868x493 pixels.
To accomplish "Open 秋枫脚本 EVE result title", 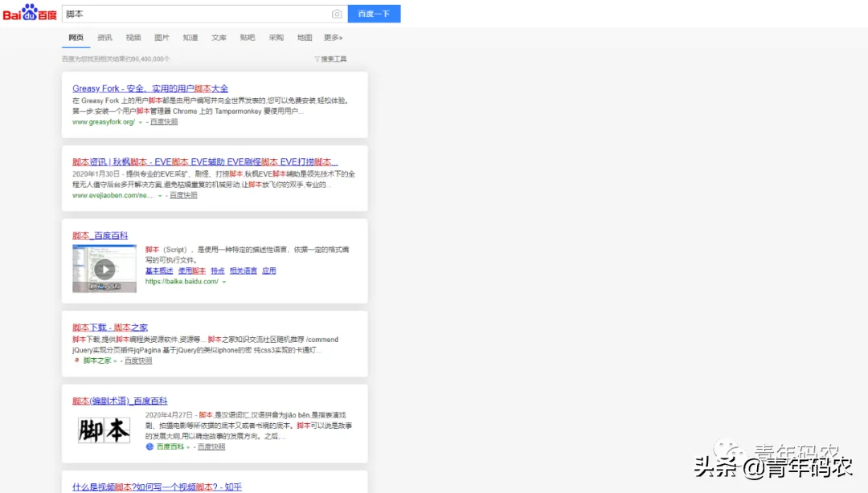I will pyautogui.click(x=205, y=162).
